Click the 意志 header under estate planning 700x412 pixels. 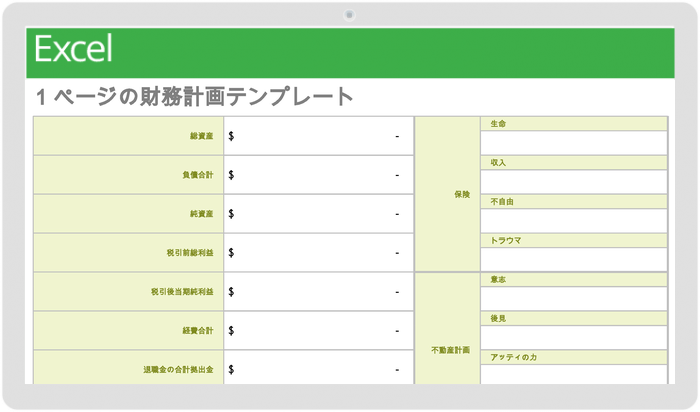574,279
